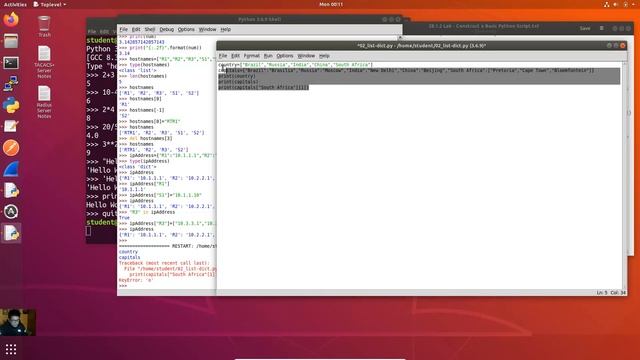Image resolution: width=640 pixels, height=360 pixels.
Task: Click the print(capitals["South Africa"][1]) line
Action: [x=263, y=87]
